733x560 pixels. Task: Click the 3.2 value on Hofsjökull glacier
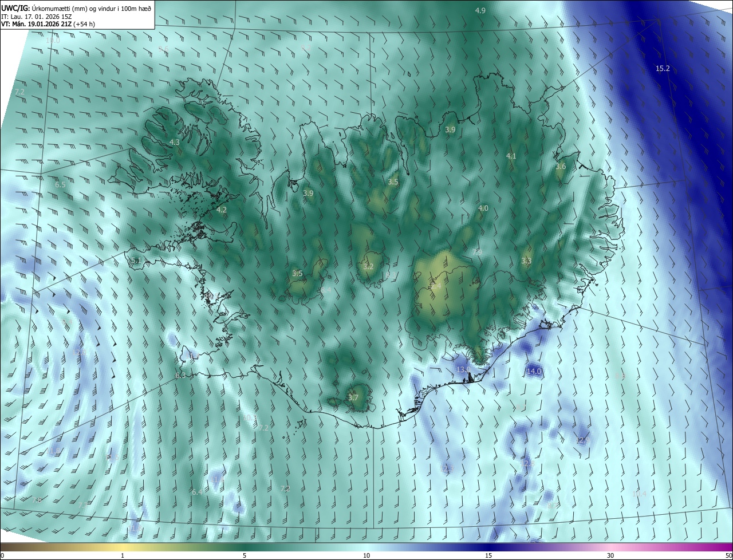[x=368, y=266]
